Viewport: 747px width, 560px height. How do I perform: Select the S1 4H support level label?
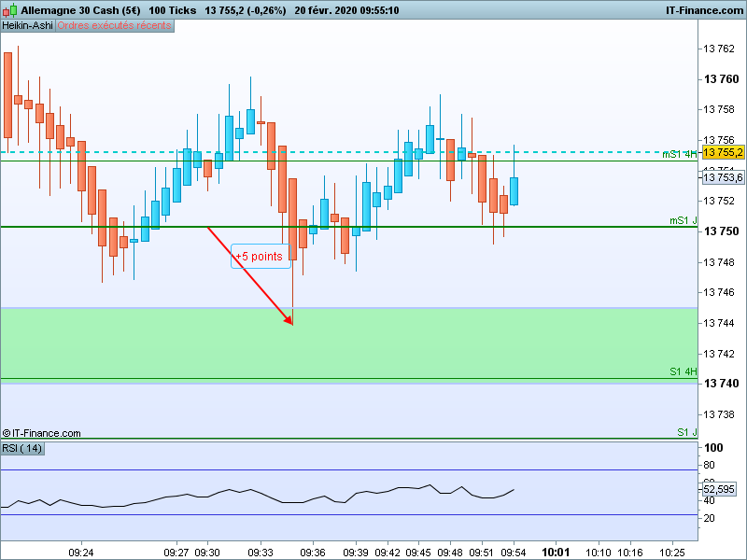coord(684,371)
